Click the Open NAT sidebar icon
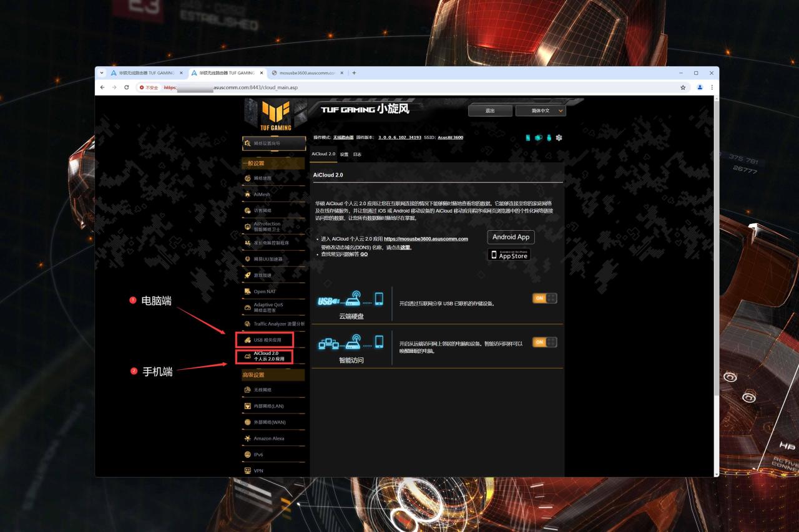This screenshot has height=532, width=799. 248,291
